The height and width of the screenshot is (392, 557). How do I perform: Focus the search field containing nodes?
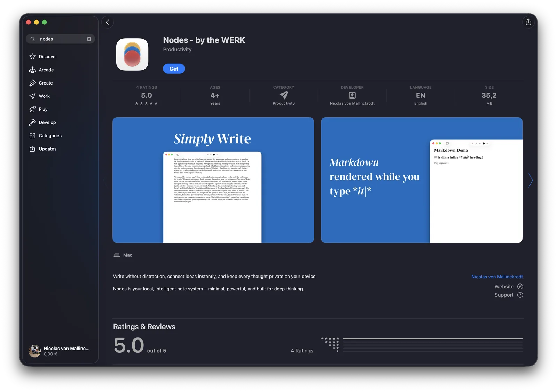[61, 39]
